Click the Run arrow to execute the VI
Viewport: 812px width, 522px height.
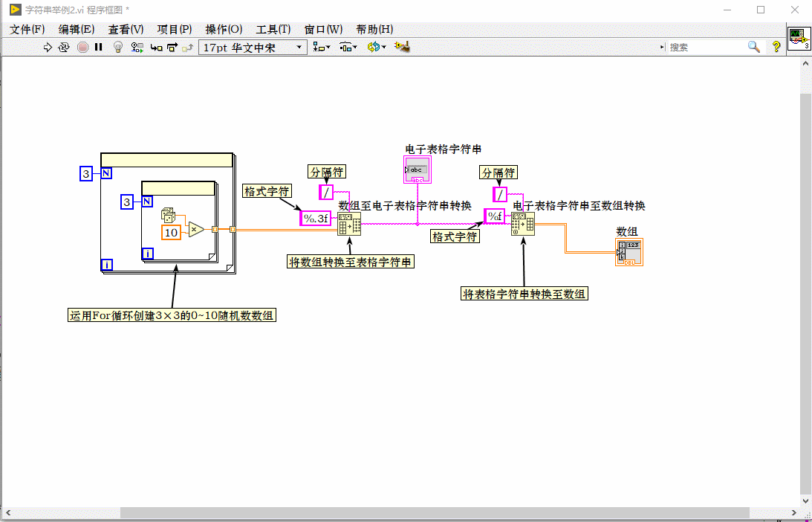47,47
